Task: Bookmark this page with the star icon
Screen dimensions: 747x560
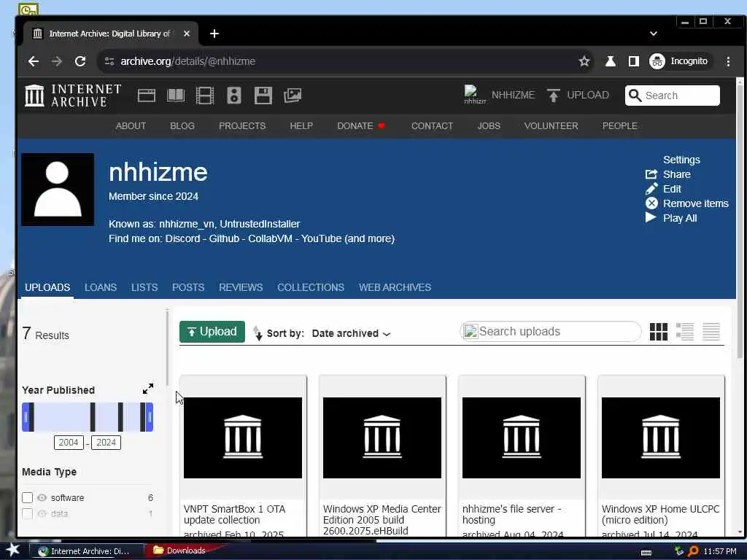Action: click(584, 61)
